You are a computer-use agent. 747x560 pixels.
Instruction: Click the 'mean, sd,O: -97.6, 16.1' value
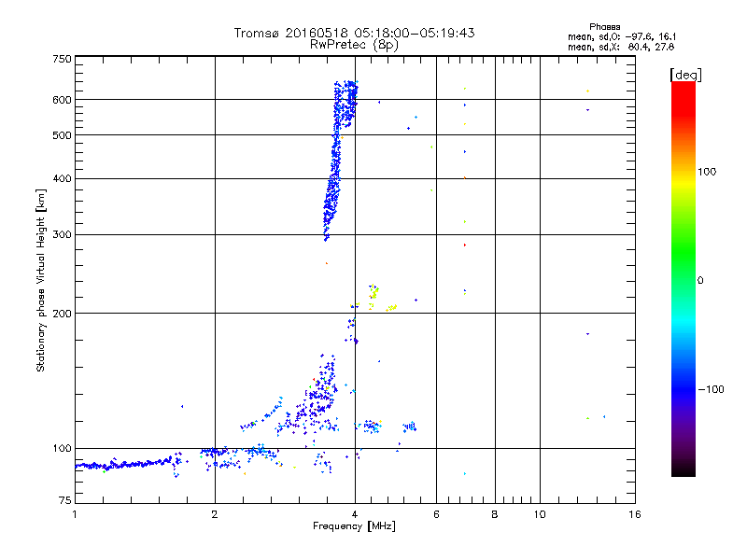(622, 36)
